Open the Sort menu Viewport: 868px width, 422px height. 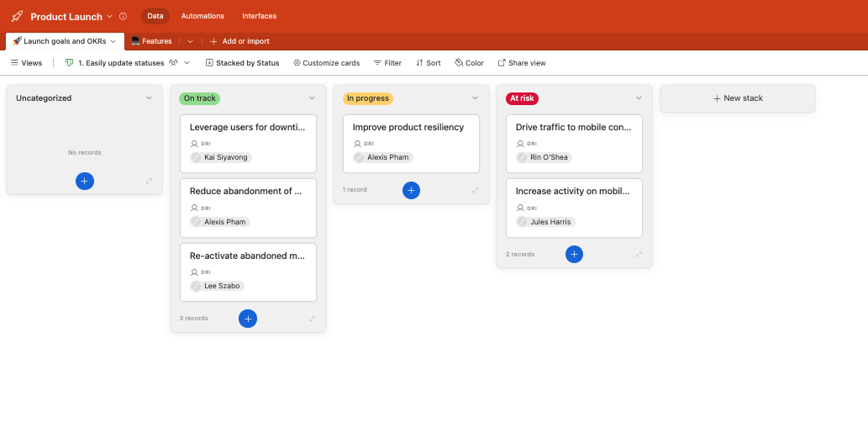point(429,62)
